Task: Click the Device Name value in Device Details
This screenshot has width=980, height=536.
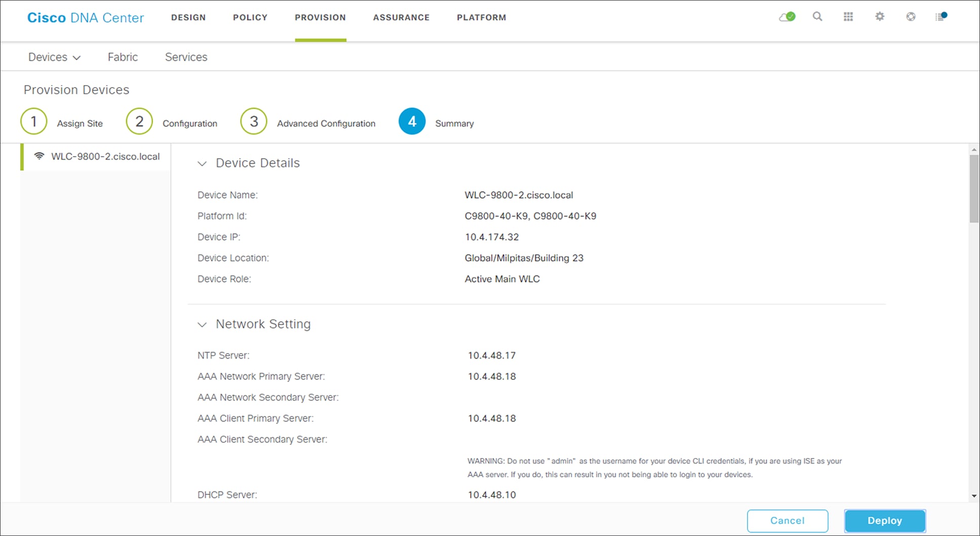Action: point(519,195)
